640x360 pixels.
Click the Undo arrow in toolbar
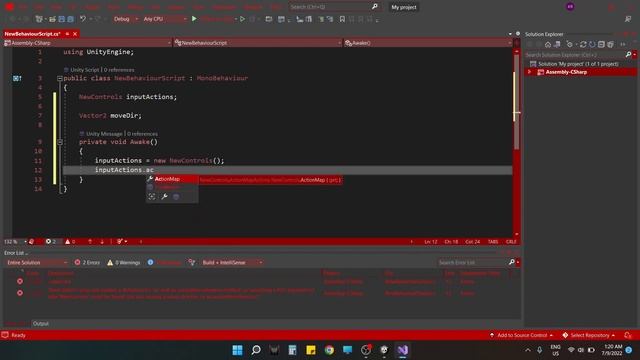point(83,19)
